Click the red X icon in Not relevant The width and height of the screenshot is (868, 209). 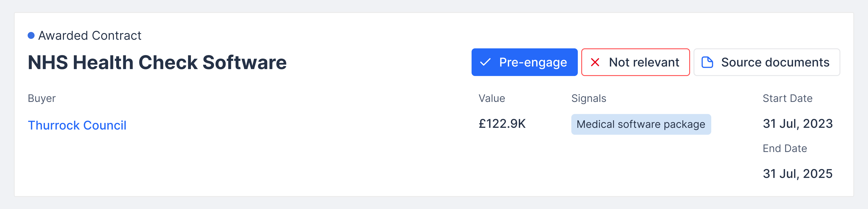pos(595,62)
